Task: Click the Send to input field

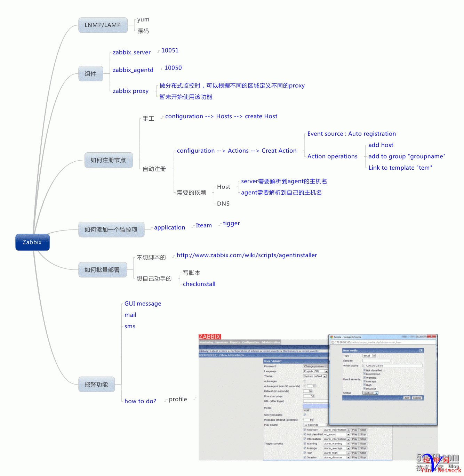Action: point(376,361)
